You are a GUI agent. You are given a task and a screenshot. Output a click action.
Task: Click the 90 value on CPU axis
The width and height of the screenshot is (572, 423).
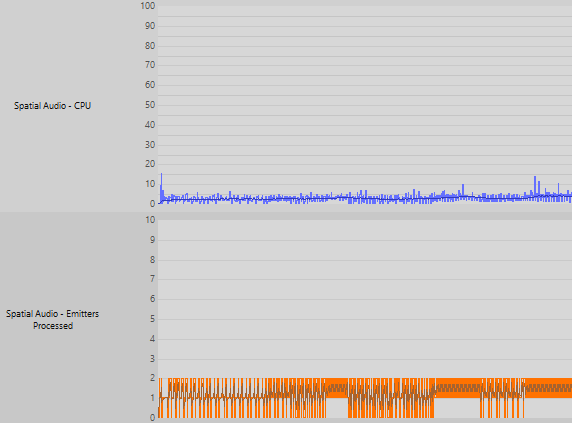click(150, 26)
